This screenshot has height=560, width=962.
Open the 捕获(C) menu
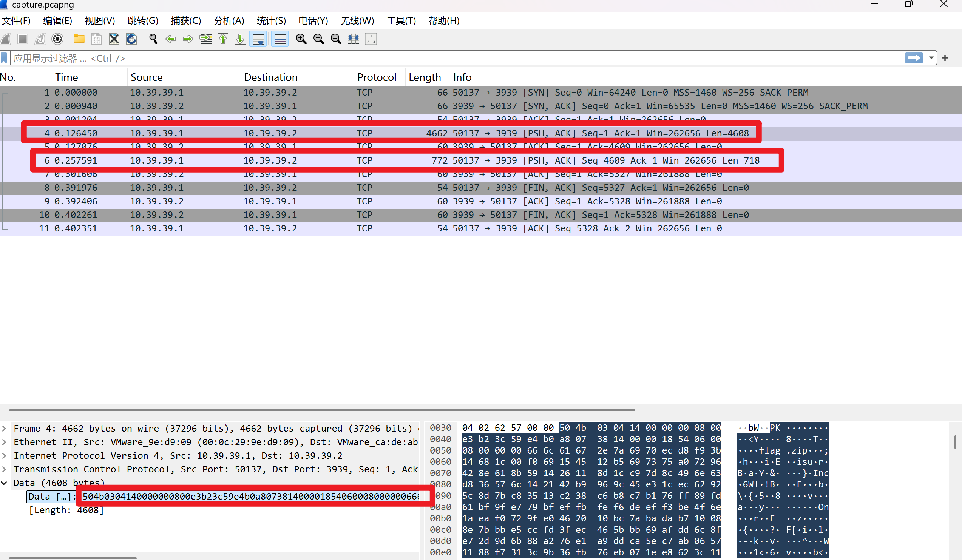pos(185,21)
